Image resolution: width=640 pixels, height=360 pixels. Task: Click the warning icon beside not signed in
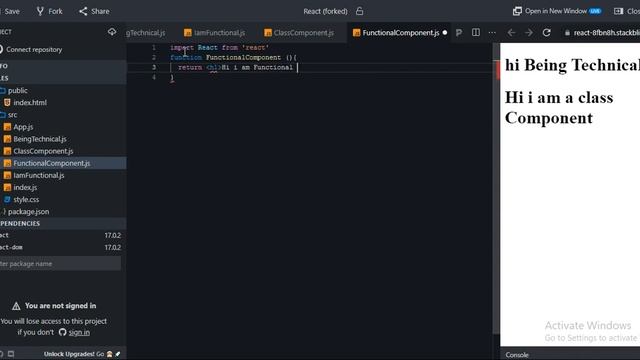tap(16, 306)
